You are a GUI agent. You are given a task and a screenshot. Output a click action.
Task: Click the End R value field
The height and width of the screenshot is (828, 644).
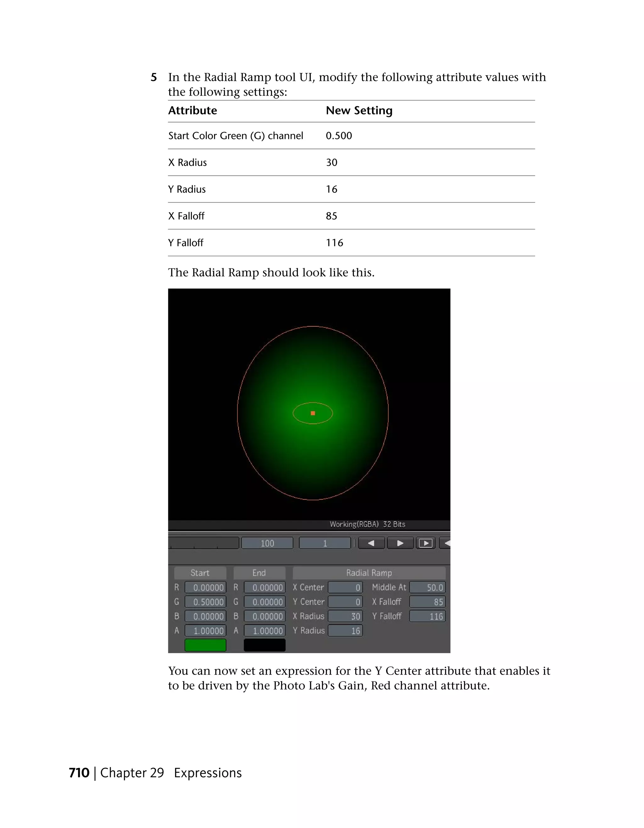(x=264, y=587)
